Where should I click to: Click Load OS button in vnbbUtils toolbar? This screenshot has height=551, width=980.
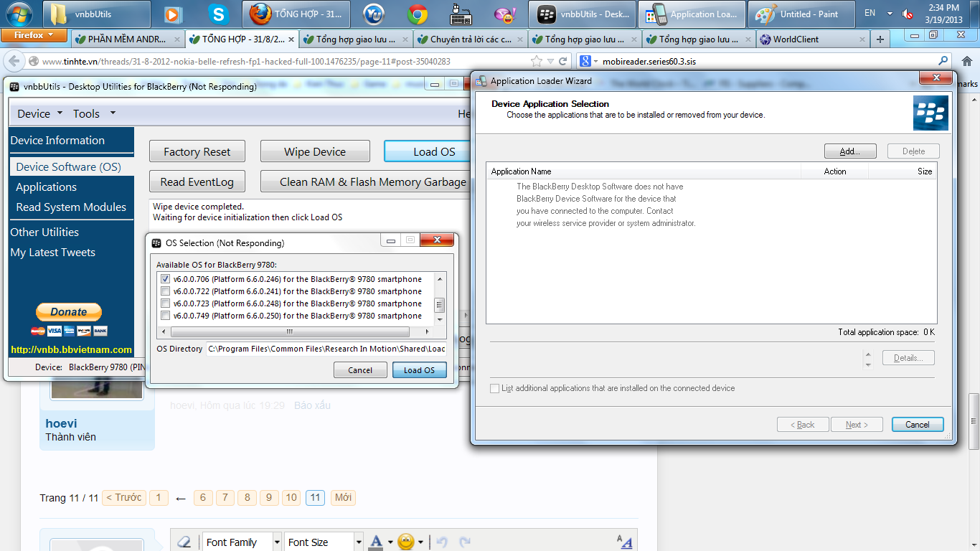click(x=428, y=151)
